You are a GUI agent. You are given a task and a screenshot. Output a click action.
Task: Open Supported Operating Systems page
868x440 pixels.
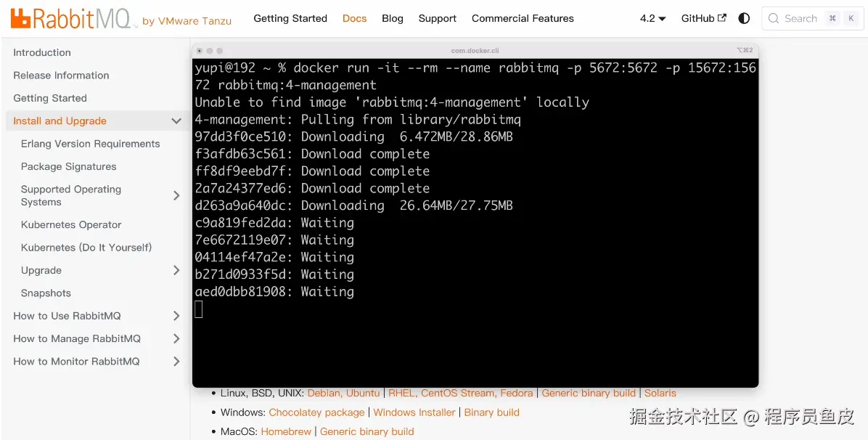pos(71,195)
